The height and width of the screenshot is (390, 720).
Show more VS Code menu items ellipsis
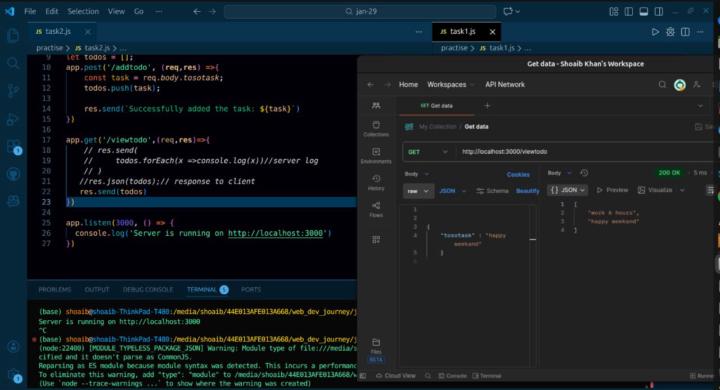(159, 11)
